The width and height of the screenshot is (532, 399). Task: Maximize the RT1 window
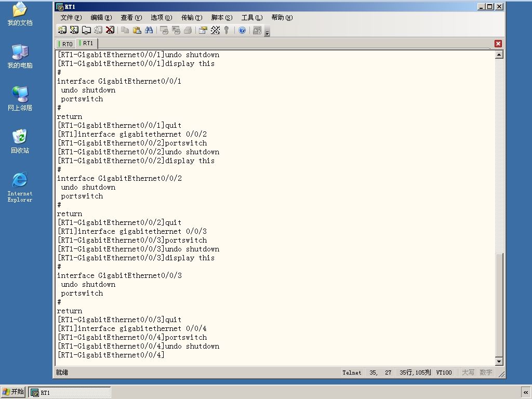coord(489,7)
